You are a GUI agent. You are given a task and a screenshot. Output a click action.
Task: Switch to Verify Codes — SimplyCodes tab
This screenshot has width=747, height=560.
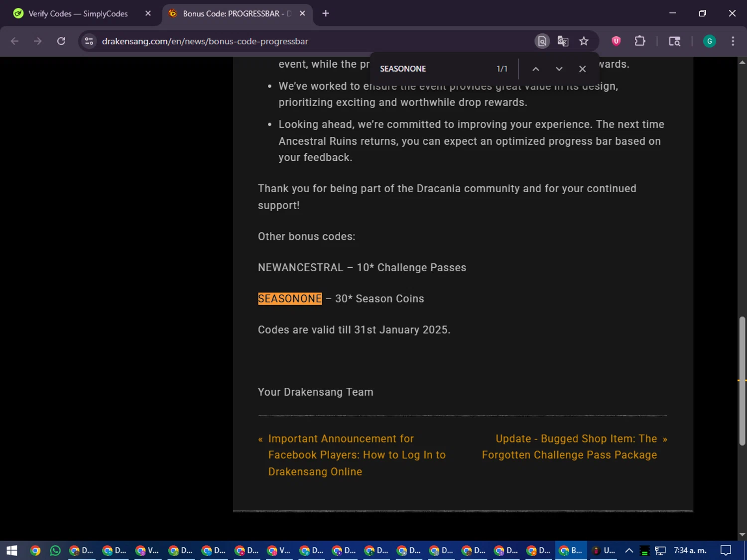(x=78, y=13)
